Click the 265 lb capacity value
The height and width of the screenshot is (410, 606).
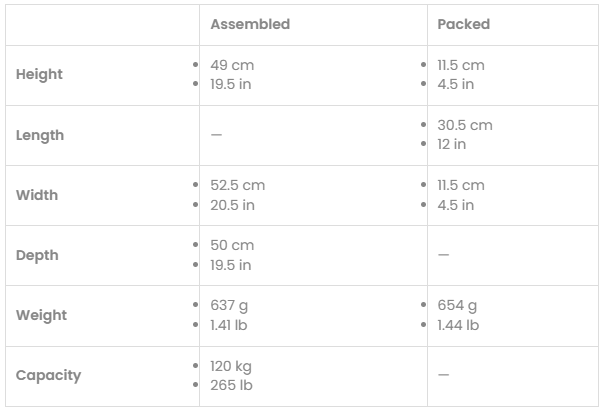pyautogui.click(x=231, y=385)
